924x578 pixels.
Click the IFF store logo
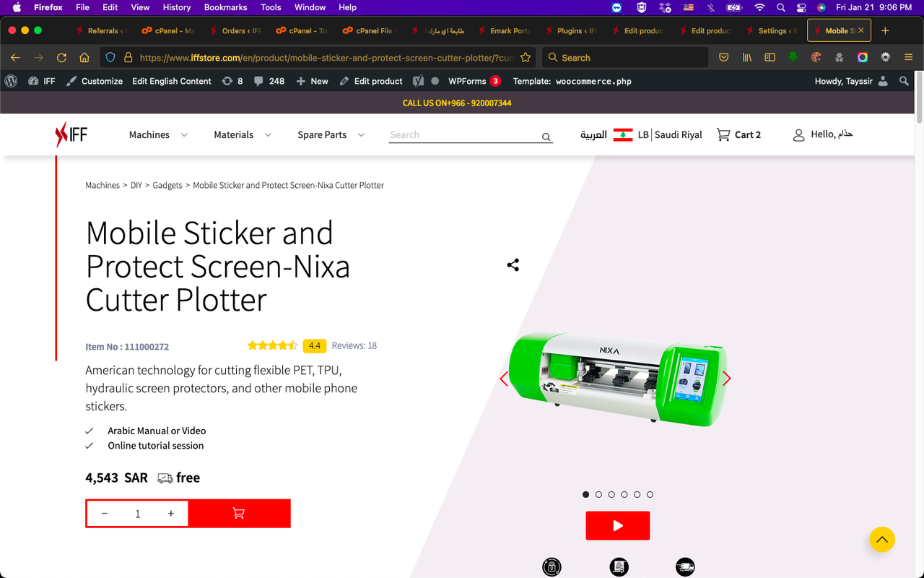pyautogui.click(x=71, y=134)
